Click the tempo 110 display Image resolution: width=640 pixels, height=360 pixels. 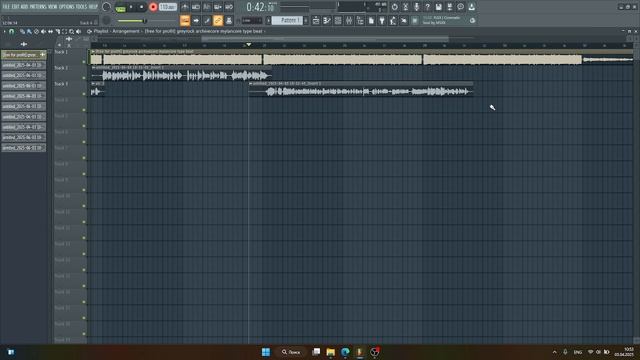click(168, 7)
